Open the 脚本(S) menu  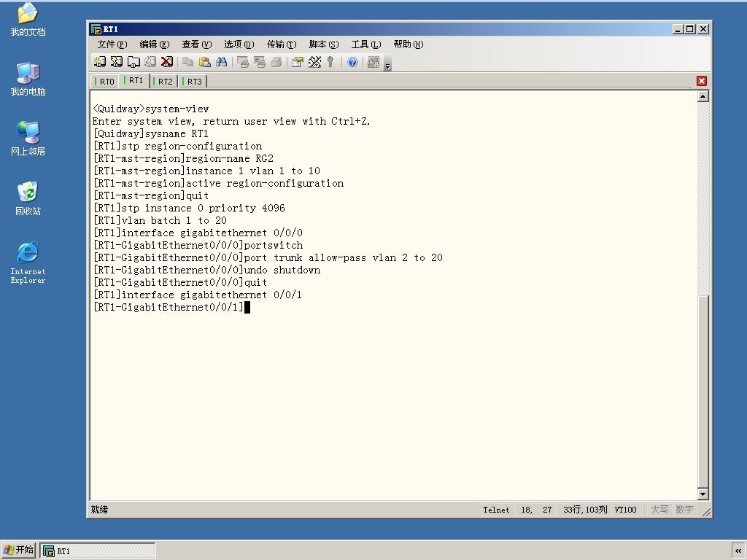(324, 44)
